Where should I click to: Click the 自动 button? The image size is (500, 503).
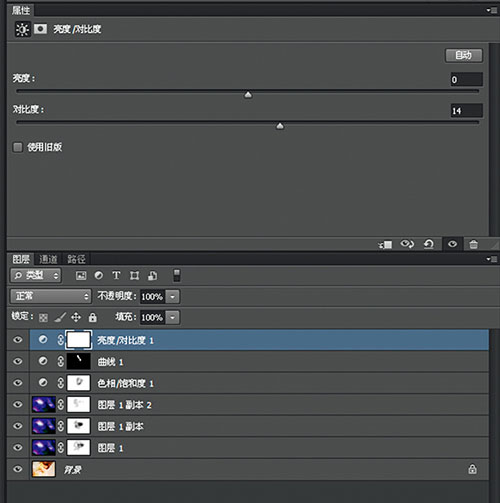[464, 55]
